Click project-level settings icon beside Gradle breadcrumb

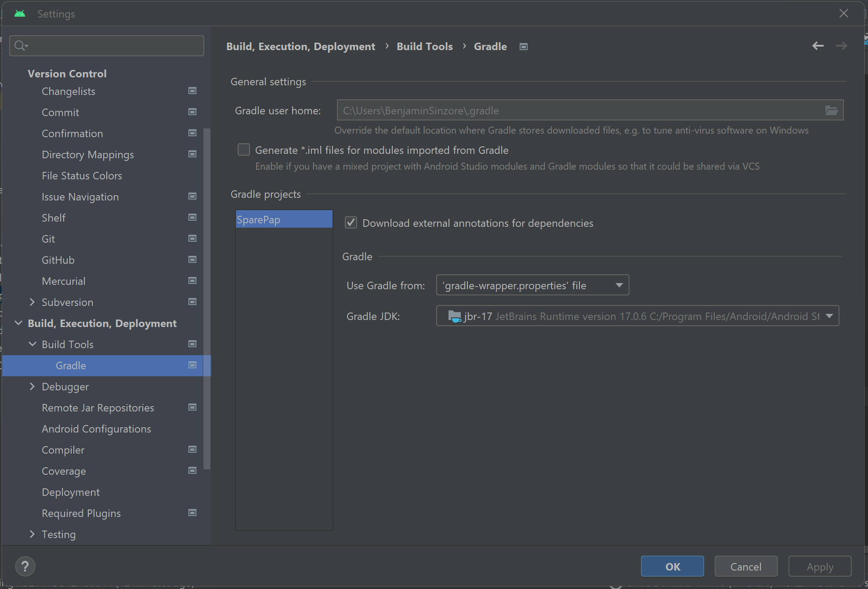pyautogui.click(x=523, y=47)
